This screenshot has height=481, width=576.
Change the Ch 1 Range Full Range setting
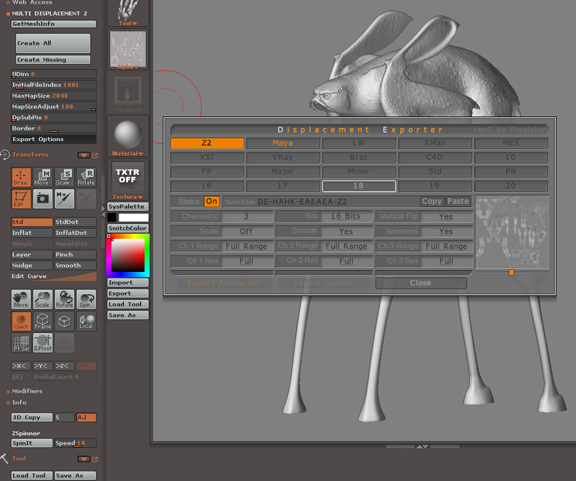coord(246,246)
